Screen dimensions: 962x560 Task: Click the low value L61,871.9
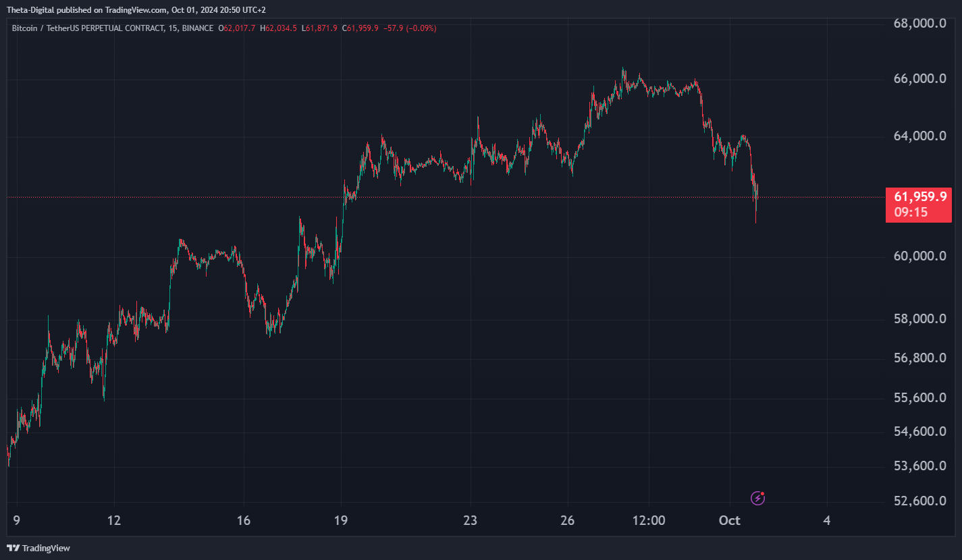(319, 28)
